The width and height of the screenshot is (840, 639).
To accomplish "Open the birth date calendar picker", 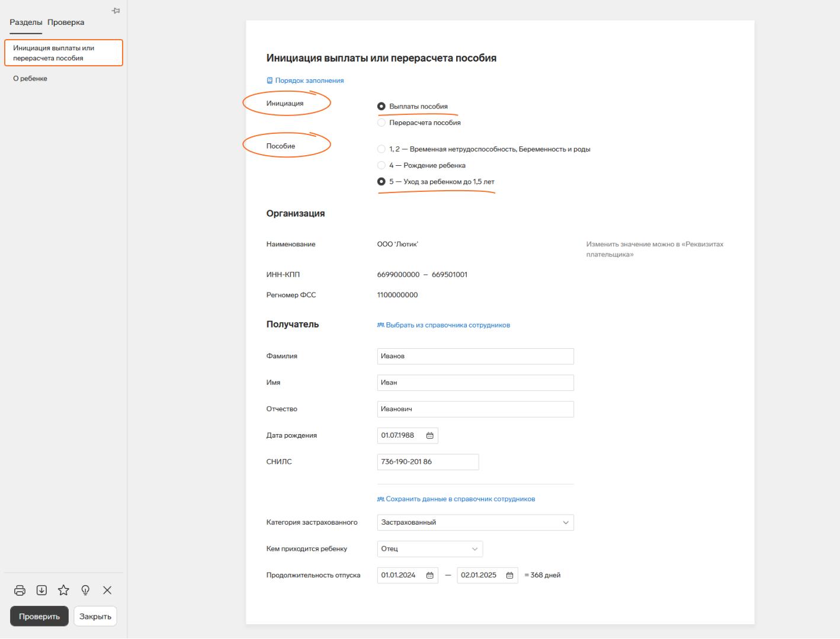I will point(430,436).
